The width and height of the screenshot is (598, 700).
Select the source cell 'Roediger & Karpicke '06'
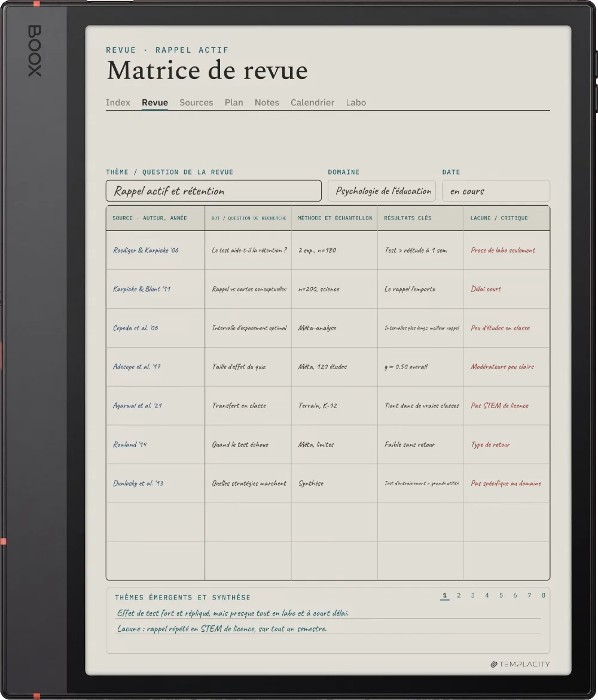pyautogui.click(x=155, y=250)
